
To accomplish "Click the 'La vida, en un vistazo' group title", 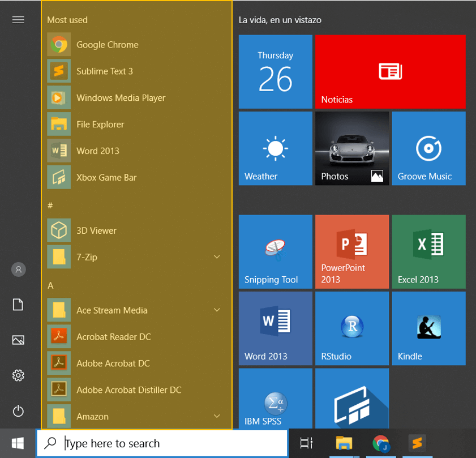I will [x=280, y=20].
